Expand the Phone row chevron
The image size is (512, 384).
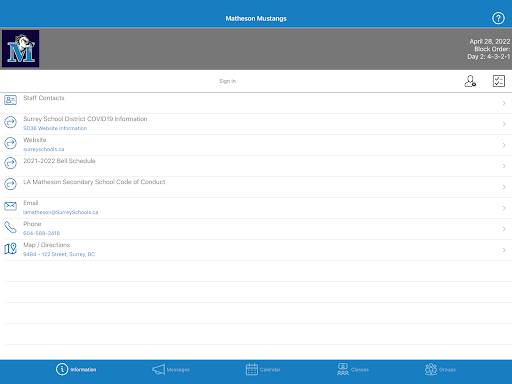coord(504,229)
